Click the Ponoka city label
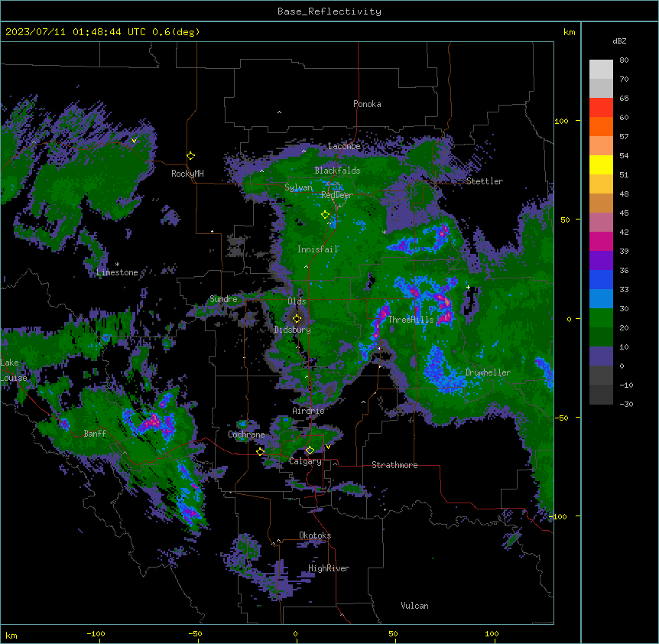This screenshot has height=644, width=659. click(367, 104)
